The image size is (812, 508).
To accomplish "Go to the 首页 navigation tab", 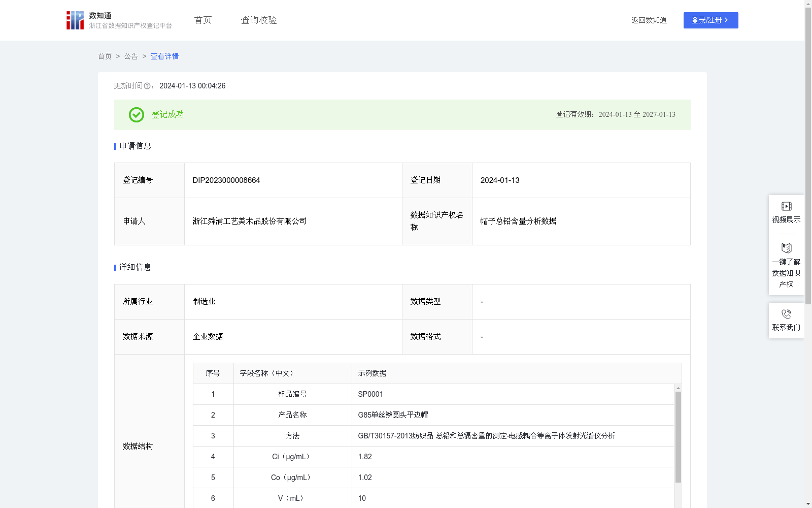I will pyautogui.click(x=203, y=20).
